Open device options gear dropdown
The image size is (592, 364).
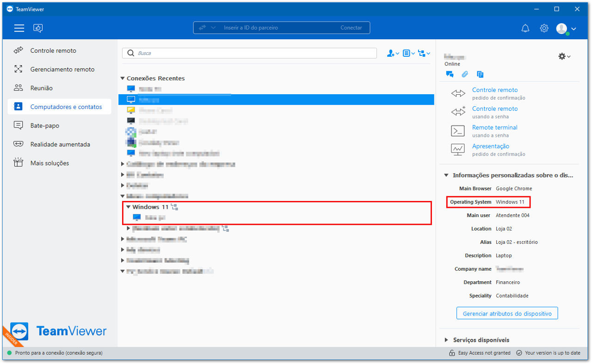(564, 56)
